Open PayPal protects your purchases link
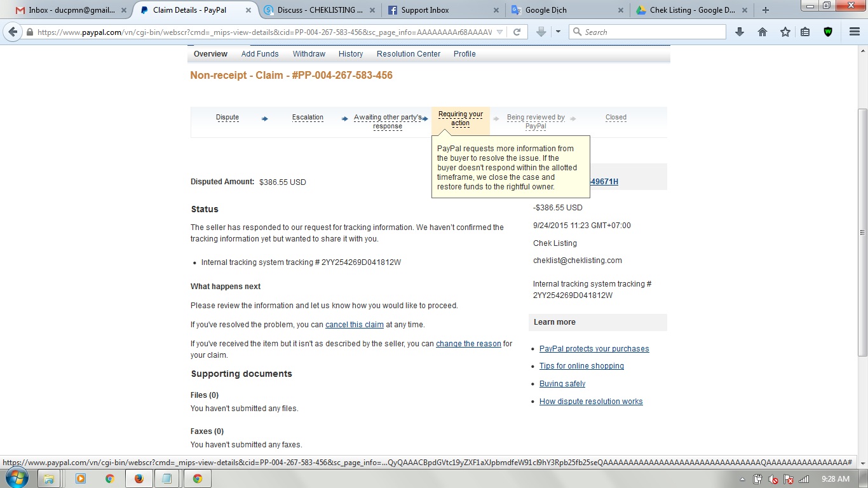868x488 pixels. pyautogui.click(x=594, y=349)
